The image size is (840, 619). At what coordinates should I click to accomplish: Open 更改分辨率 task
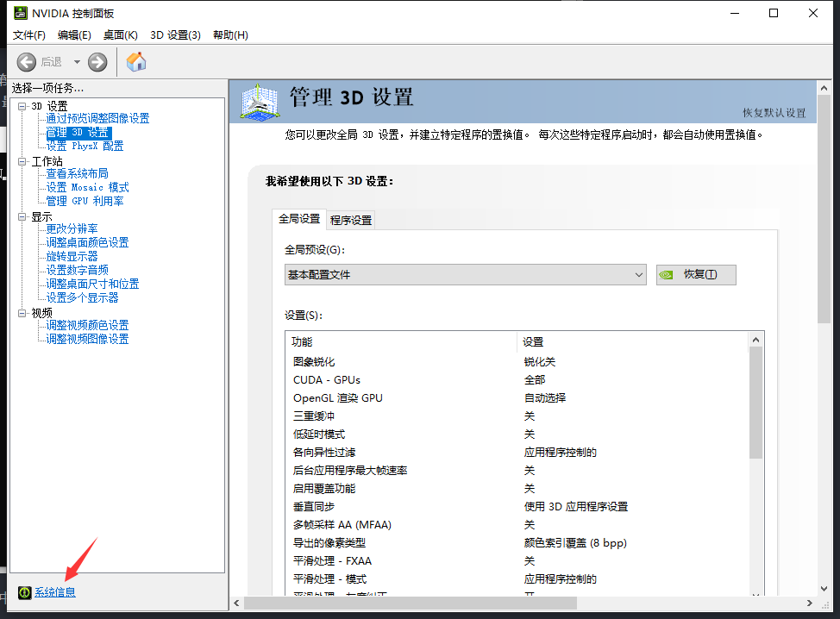(x=72, y=228)
